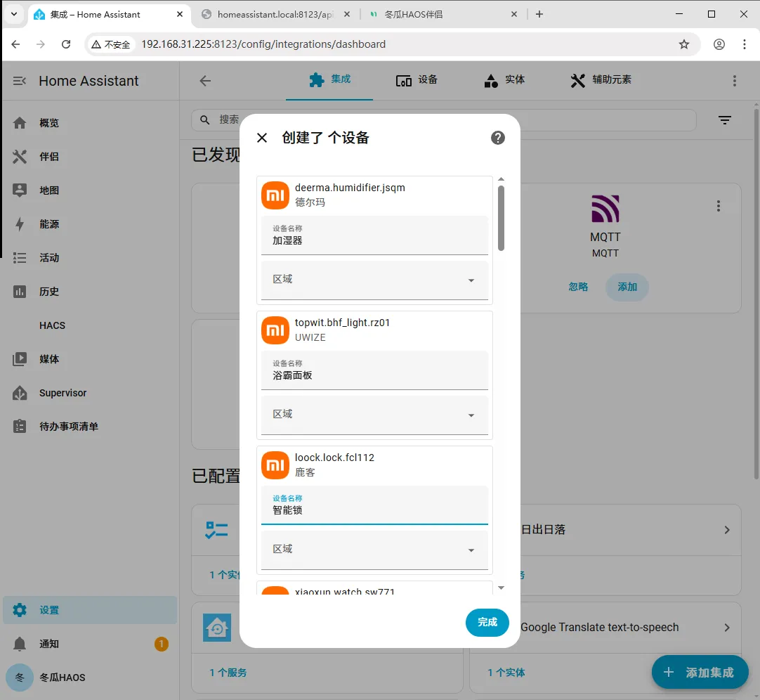Click the 1 个服务 link

(228, 673)
